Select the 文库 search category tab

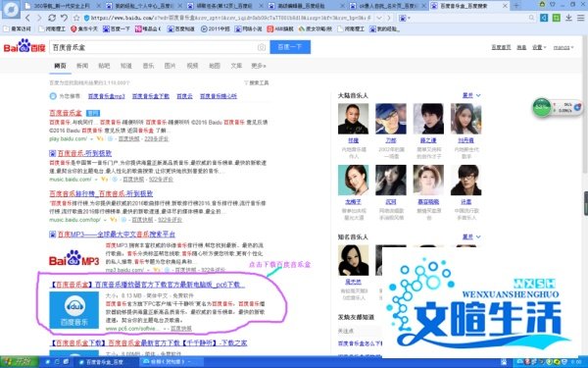coord(236,66)
